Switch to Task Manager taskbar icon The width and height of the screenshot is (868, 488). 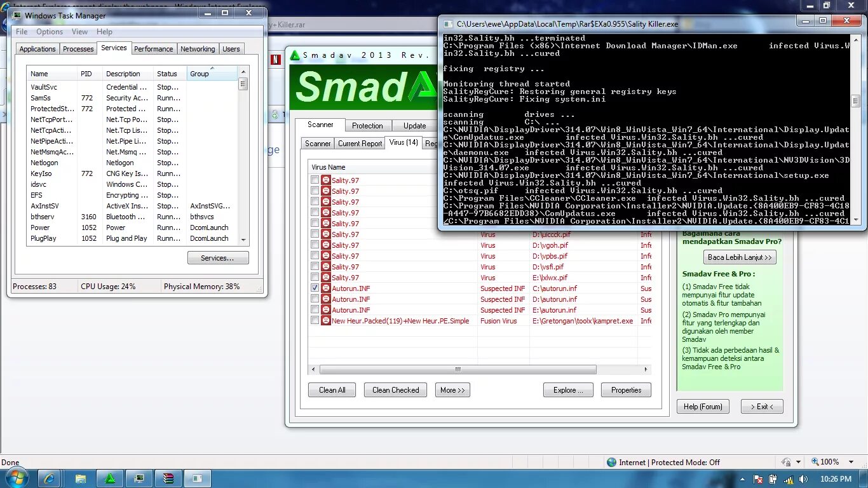[x=139, y=478]
